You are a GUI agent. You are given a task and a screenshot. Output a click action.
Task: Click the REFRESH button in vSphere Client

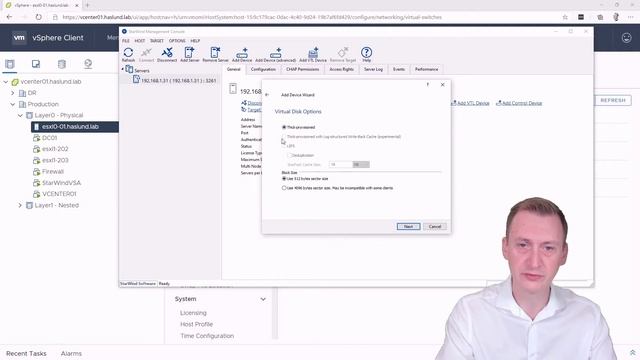(613, 100)
